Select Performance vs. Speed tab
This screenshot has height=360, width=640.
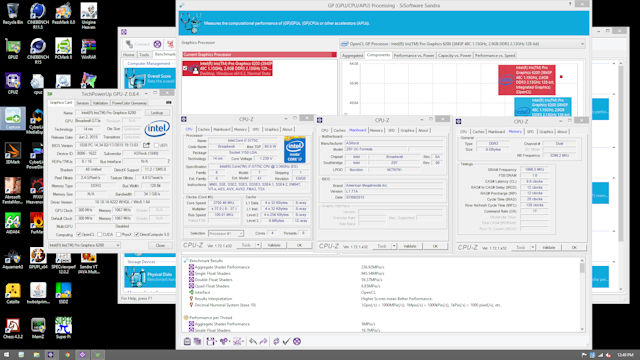pyautogui.click(x=495, y=56)
